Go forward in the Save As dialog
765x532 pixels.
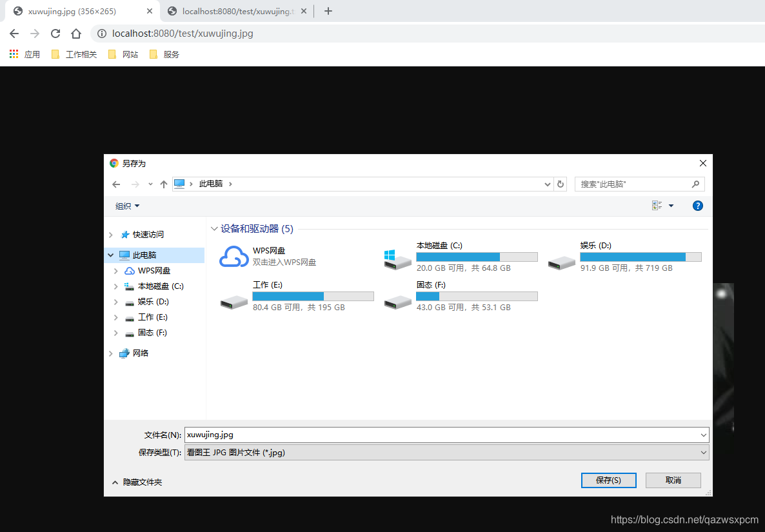[x=135, y=184]
